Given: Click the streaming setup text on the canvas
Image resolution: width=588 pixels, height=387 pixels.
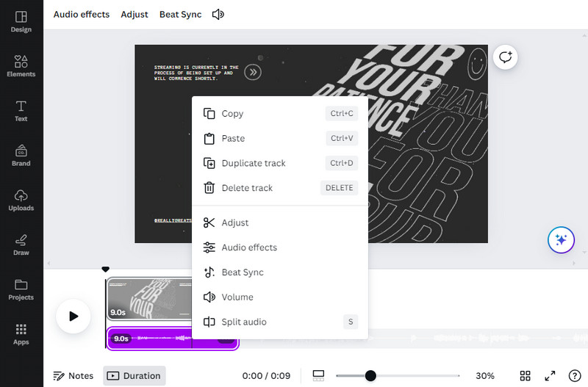Looking at the screenshot, I should (x=196, y=73).
